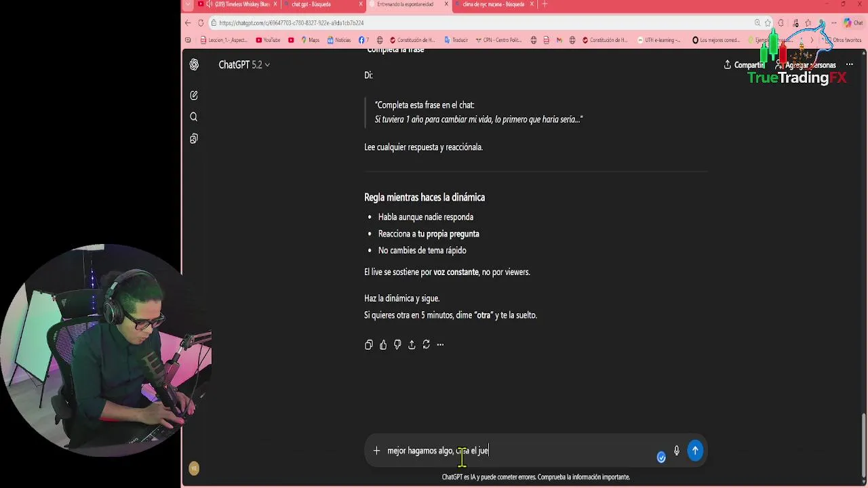
Task: Click the blue checkmark extension icon in composer
Action: pyautogui.click(x=661, y=457)
